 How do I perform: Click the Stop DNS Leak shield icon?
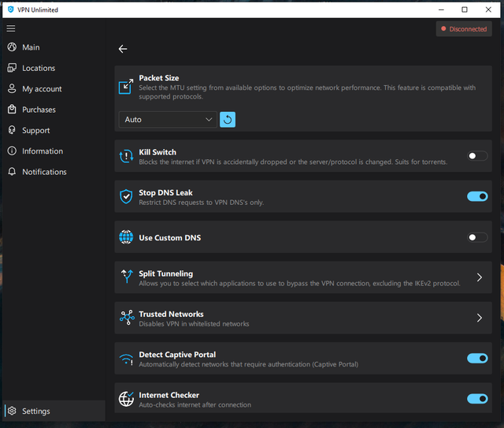[126, 196]
